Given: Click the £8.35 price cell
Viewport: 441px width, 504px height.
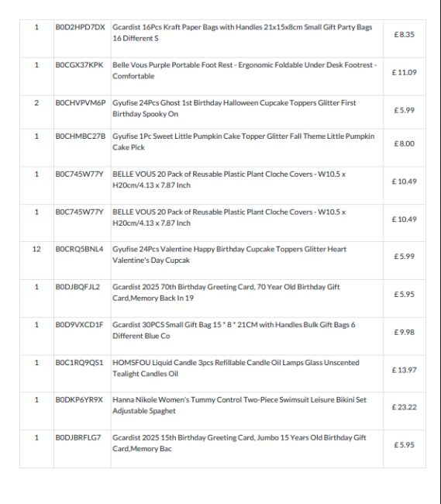Looking at the screenshot, I should [x=404, y=34].
